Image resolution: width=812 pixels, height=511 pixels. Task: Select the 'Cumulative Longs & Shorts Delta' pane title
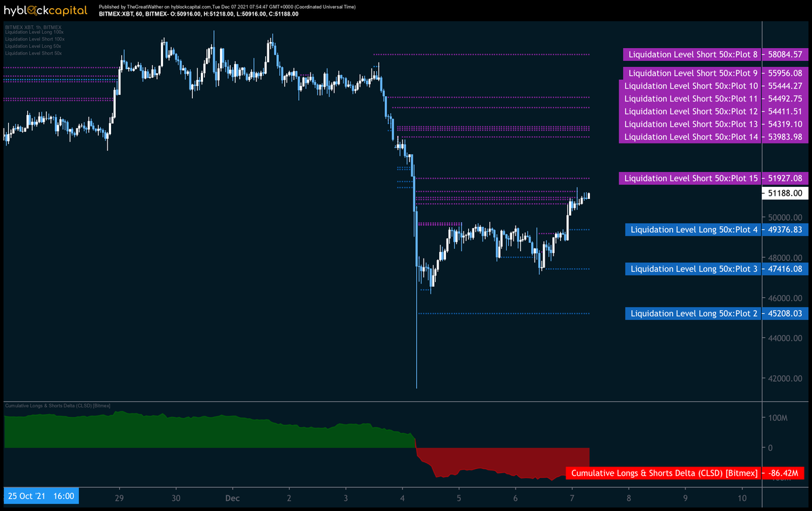click(x=58, y=405)
